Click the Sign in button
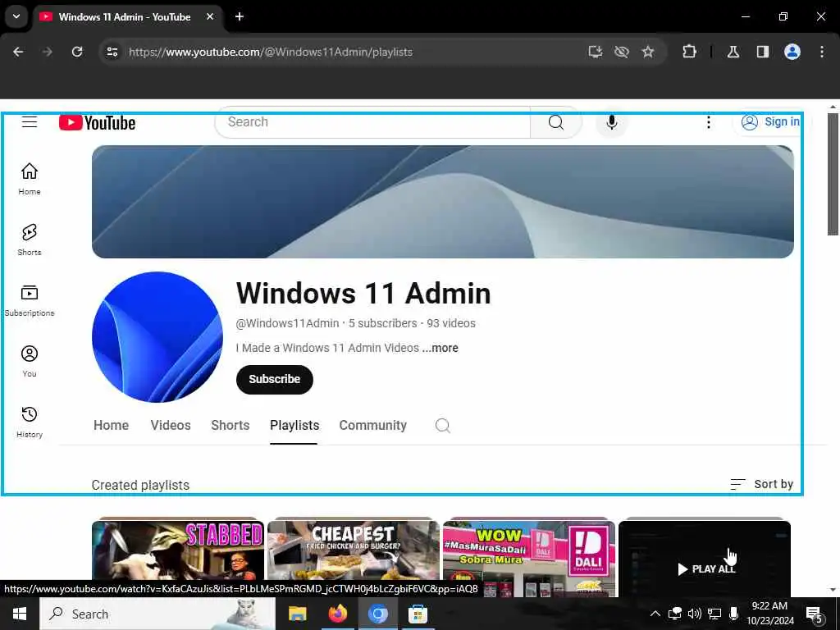This screenshot has height=630, width=840. 771,122
